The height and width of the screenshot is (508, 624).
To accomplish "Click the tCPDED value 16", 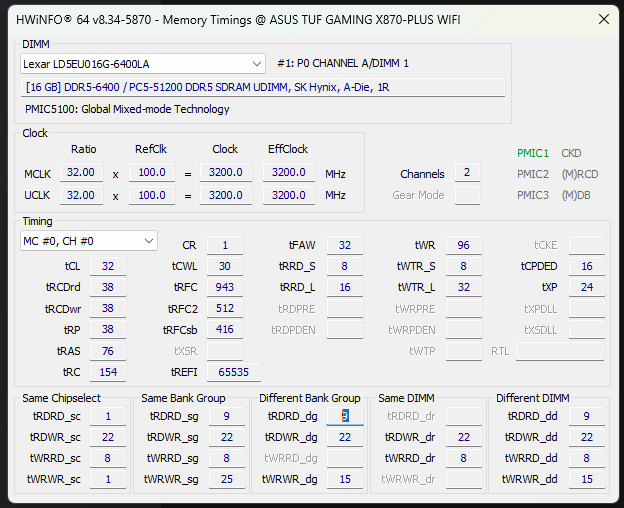I will point(587,266).
